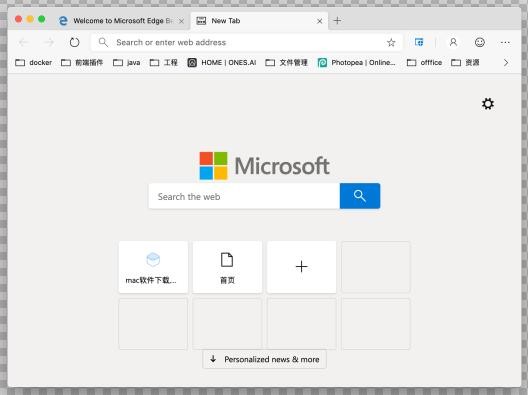Open the Settings and more ellipsis menu
This screenshot has height=395, width=528.
click(x=505, y=42)
